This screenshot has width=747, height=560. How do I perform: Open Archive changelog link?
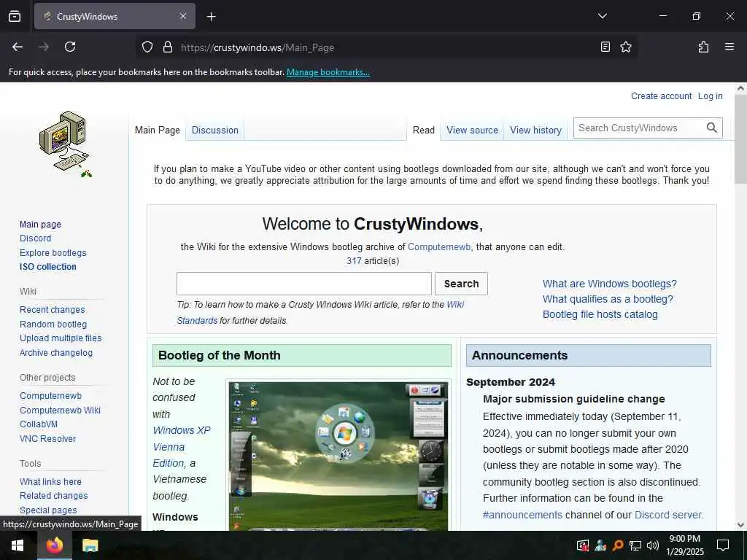pos(55,352)
